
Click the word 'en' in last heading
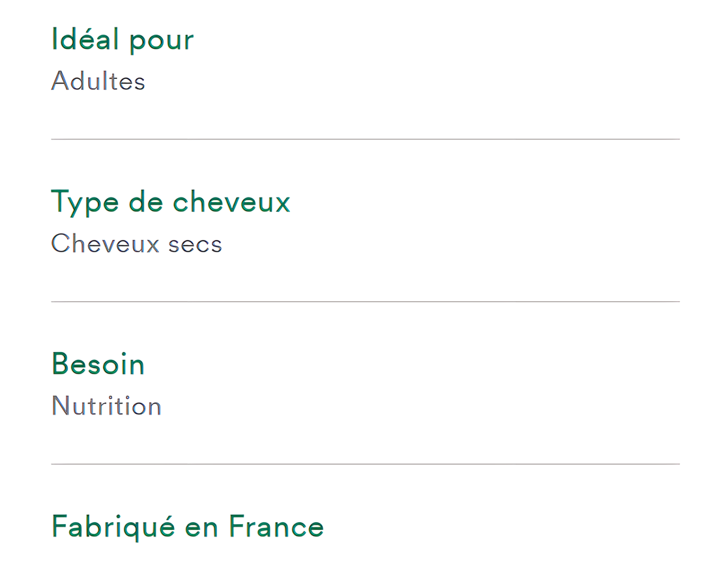(x=201, y=528)
